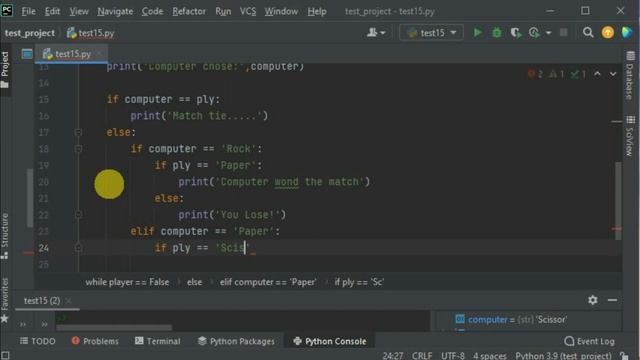Open the Run menu
The height and width of the screenshot is (360, 640).
pos(223,11)
